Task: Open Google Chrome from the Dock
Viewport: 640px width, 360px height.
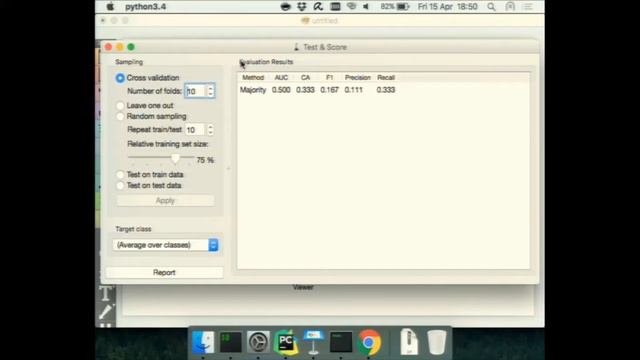Action: 369,342
